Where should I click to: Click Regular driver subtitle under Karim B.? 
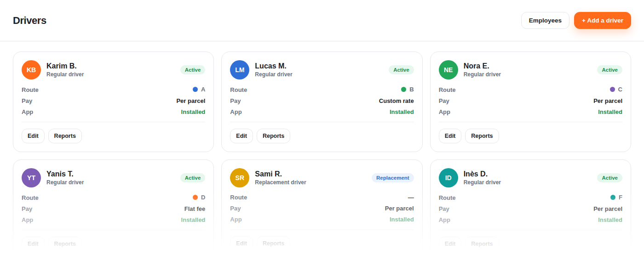65,74
